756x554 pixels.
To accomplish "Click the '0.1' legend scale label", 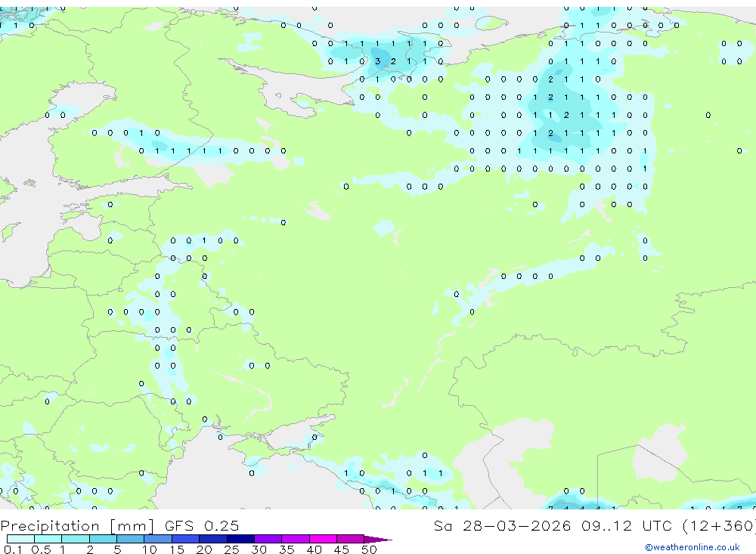I will (13, 549).
